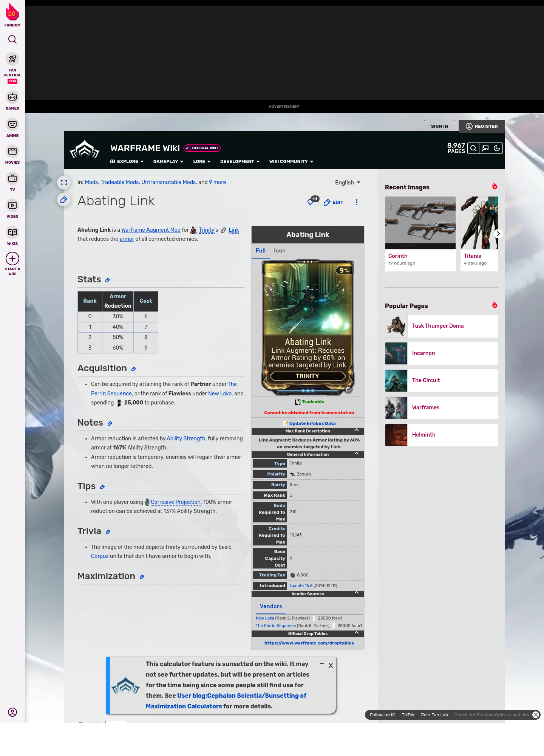Expand the 9 more categories link
Screen dimensions: 544x756
click(x=217, y=182)
